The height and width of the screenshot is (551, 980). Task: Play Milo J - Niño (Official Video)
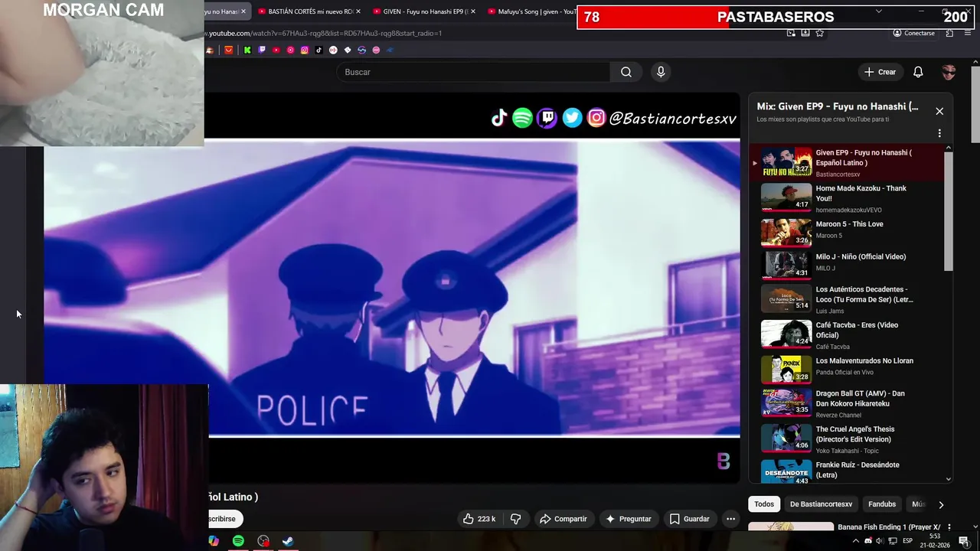coord(850,265)
